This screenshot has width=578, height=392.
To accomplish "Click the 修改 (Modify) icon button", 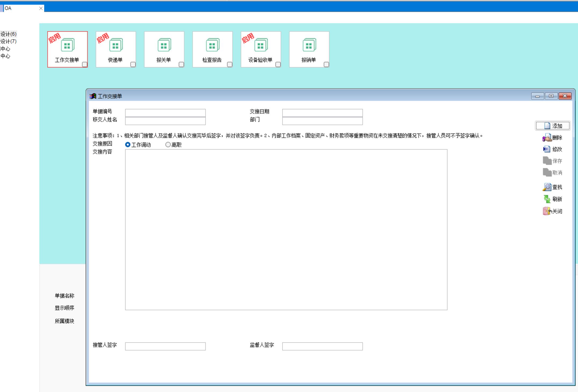I will point(547,149).
